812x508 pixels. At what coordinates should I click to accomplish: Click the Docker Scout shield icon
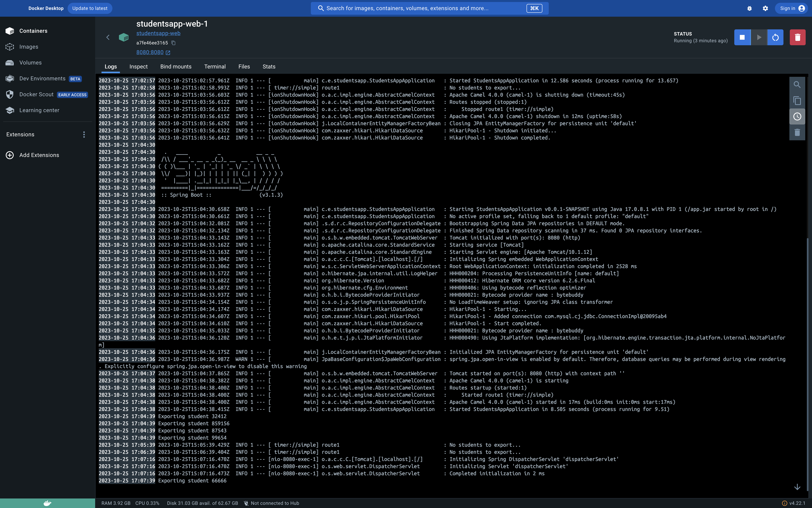pos(10,94)
